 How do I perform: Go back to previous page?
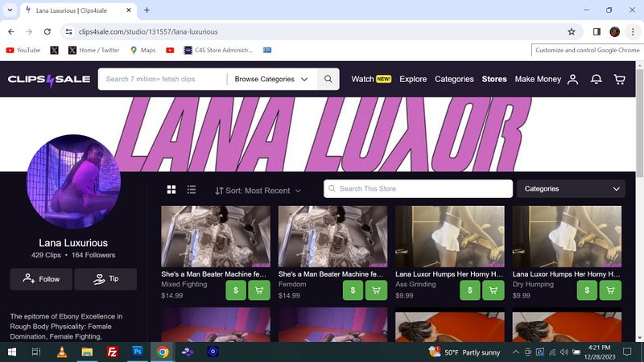point(11,31)
